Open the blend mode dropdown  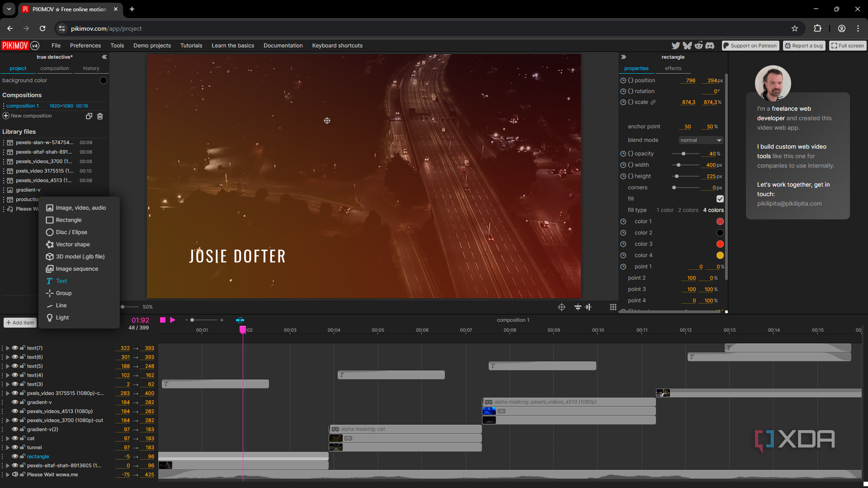[x=700, y=140]
